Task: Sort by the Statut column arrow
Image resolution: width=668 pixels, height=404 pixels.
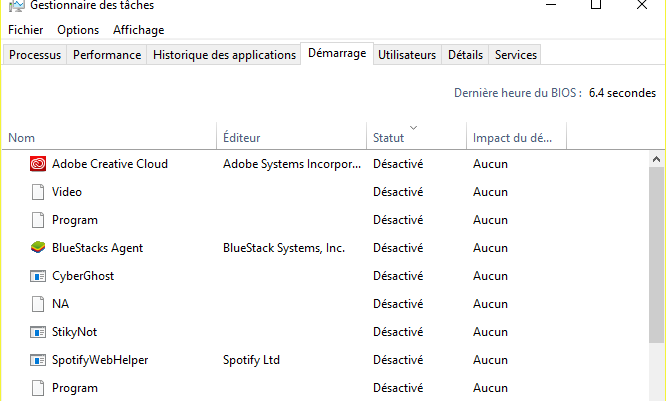Action: [413, 127]
